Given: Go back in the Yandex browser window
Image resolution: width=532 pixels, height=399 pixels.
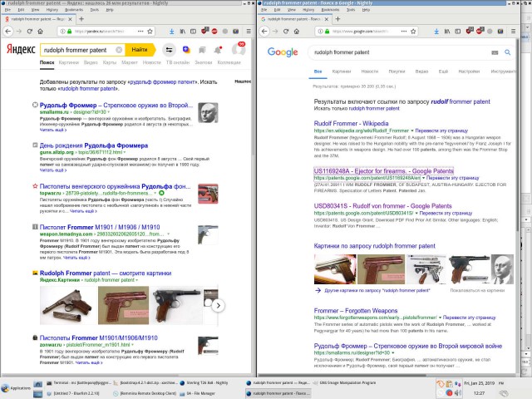Looking at the screenshot, I should pos(8,32).
